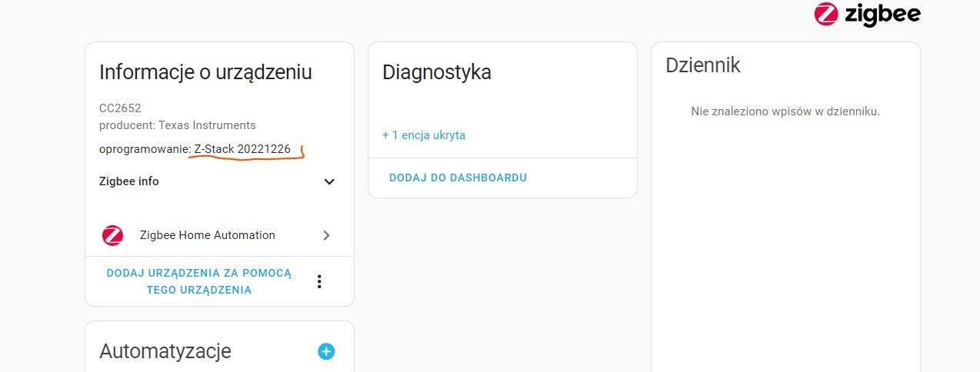This screenshot has height=372, width=980.
Task: Click the CC2652 device model text
Action: coord(120,108)
